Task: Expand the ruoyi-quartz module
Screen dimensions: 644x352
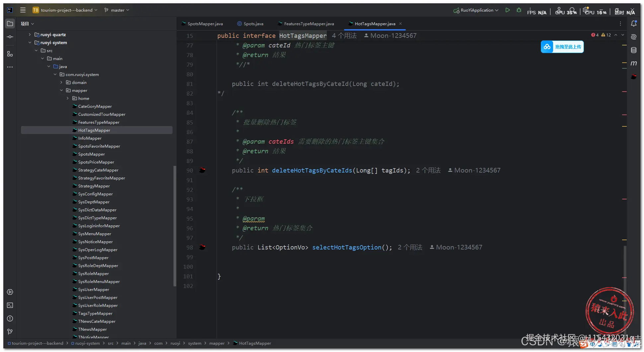Action: click(30, 35)
